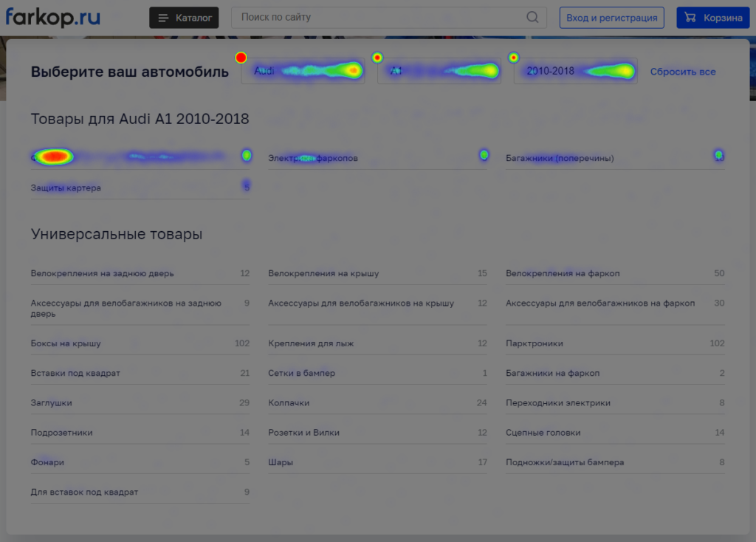Open the Корзина shopping cart

712,18
